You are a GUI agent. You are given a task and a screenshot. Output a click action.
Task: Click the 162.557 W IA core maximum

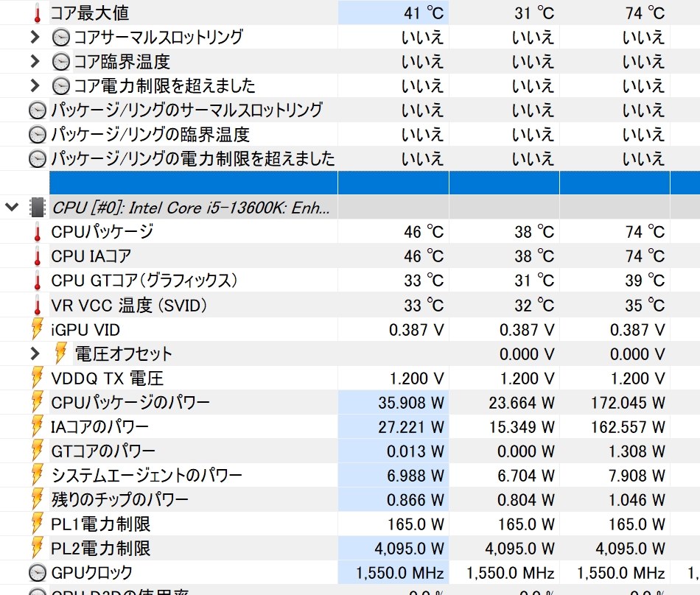pyautogui.click(x=628, y=427)
